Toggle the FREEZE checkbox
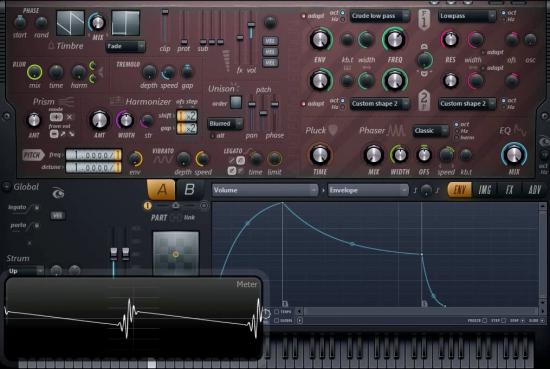 pos(484,321)
